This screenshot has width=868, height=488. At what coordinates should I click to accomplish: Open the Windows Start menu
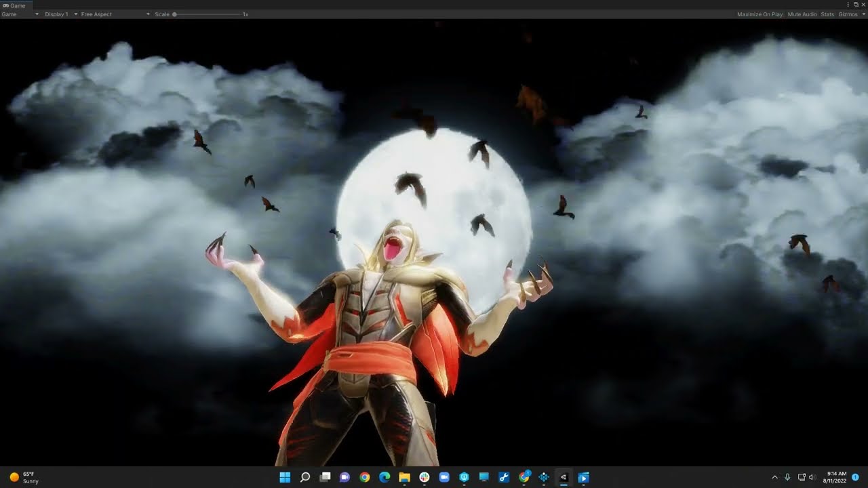tap(285, 477)
